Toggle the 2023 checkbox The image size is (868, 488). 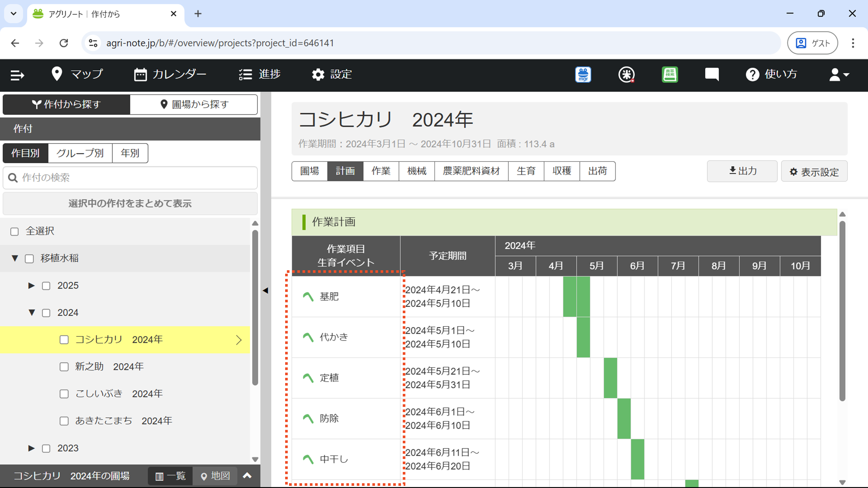pyautogui.click(x=46, y=449)
